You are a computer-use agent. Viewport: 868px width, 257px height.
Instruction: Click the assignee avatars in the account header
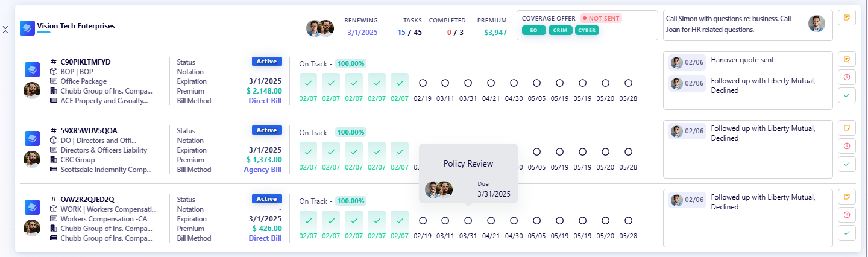point(319,28)
